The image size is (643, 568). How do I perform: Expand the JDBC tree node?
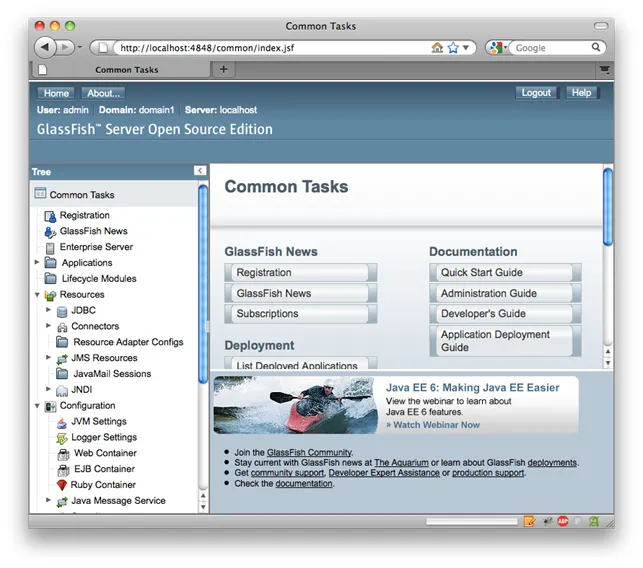48,310
